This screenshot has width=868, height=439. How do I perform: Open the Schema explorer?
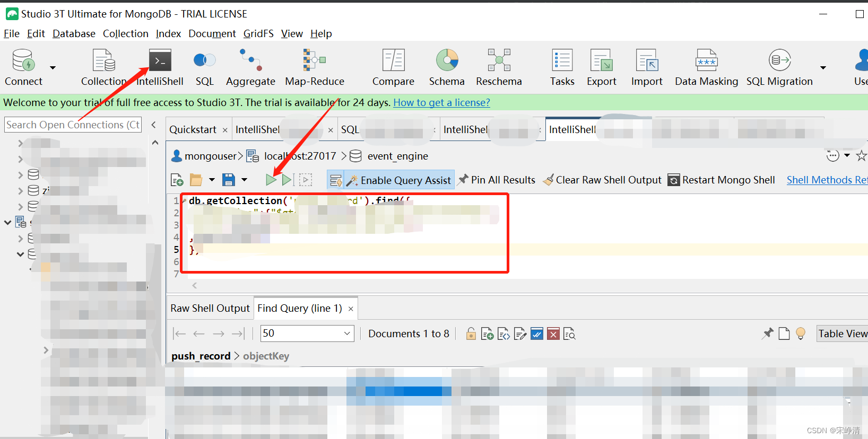point(447,67)
